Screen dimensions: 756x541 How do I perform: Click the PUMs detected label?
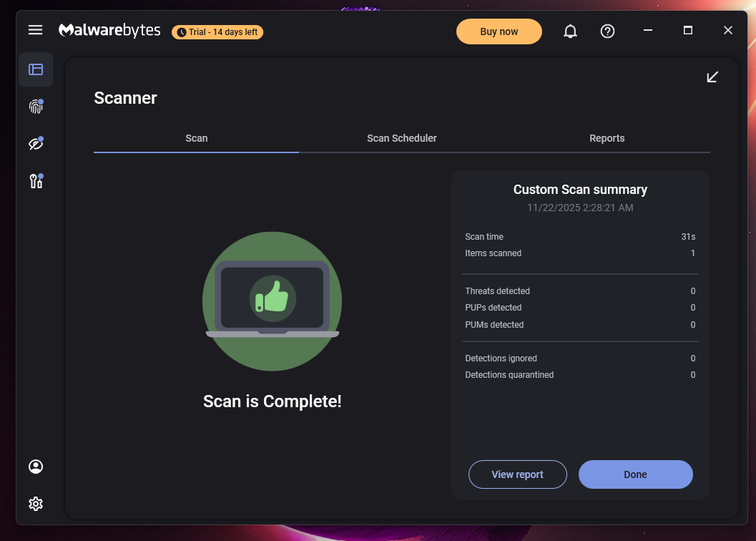[x=494, y=325]
